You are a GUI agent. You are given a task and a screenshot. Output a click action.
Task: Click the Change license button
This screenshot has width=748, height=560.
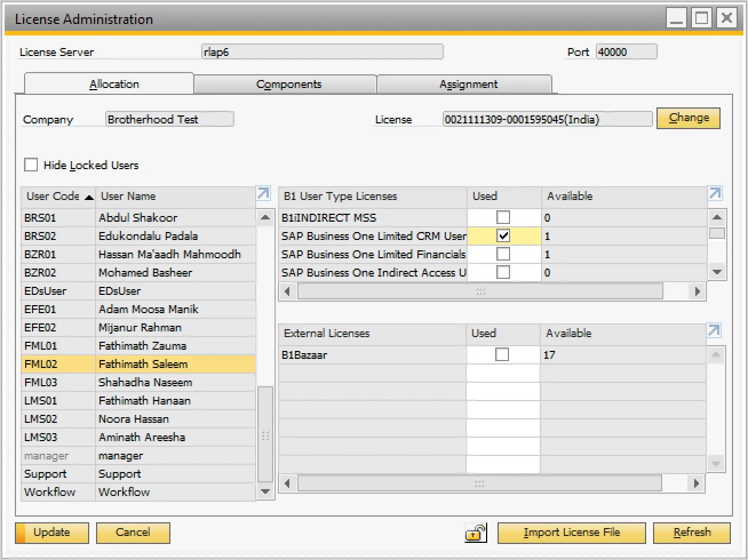pyautogui.click(x=688, y=118)
